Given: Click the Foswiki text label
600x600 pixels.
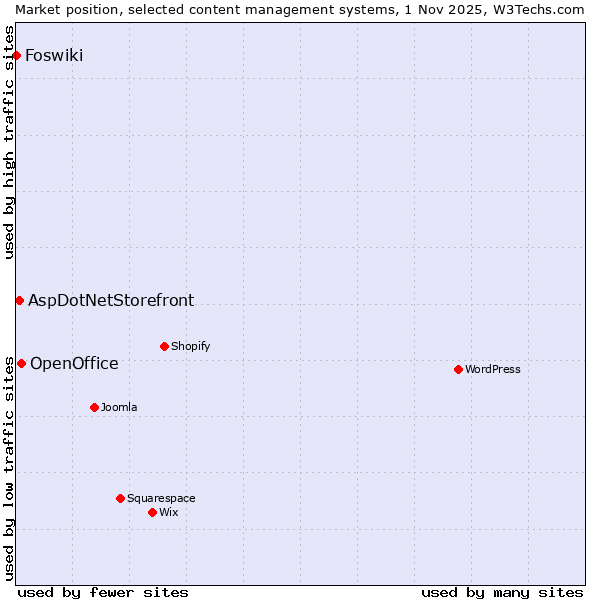Looking at the screenshot, I should point(54,55).
